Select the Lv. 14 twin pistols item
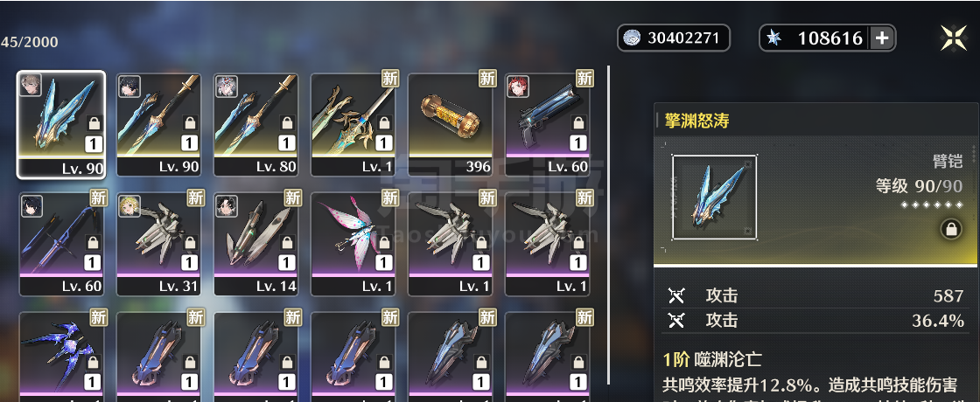 255,244
